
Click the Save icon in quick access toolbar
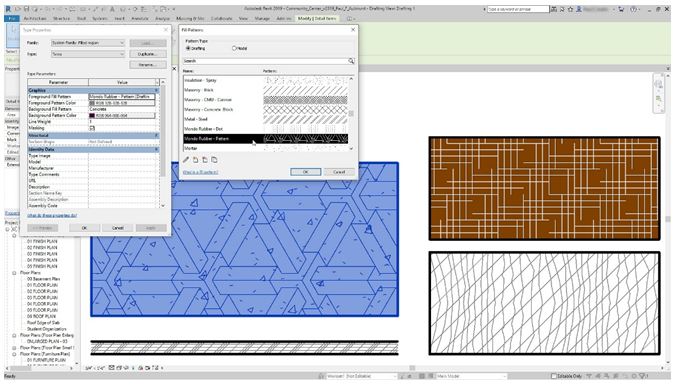pyautogui.click(x=26, y=9)
